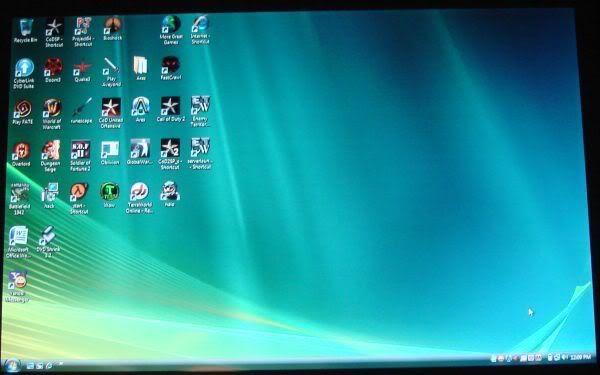This screenshot has width=600, height=375.
Task: Select the Dungeon Siege icon
Action: [x=51, y=156]
